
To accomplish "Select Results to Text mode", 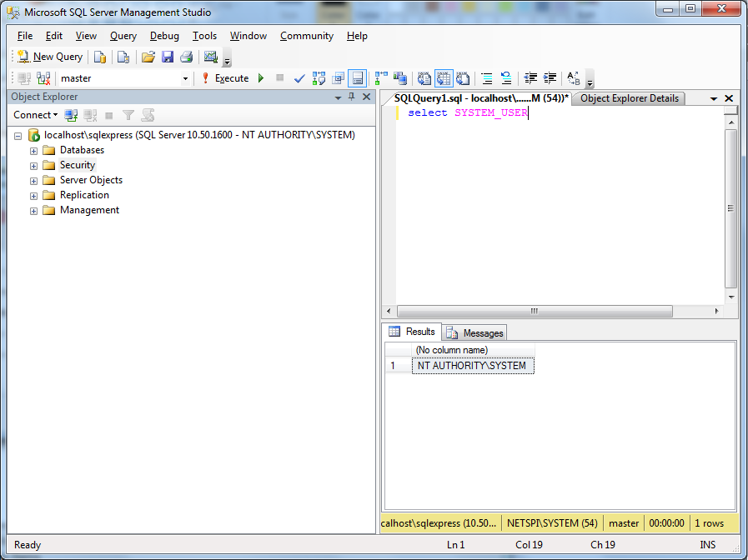I will [424, 78].
